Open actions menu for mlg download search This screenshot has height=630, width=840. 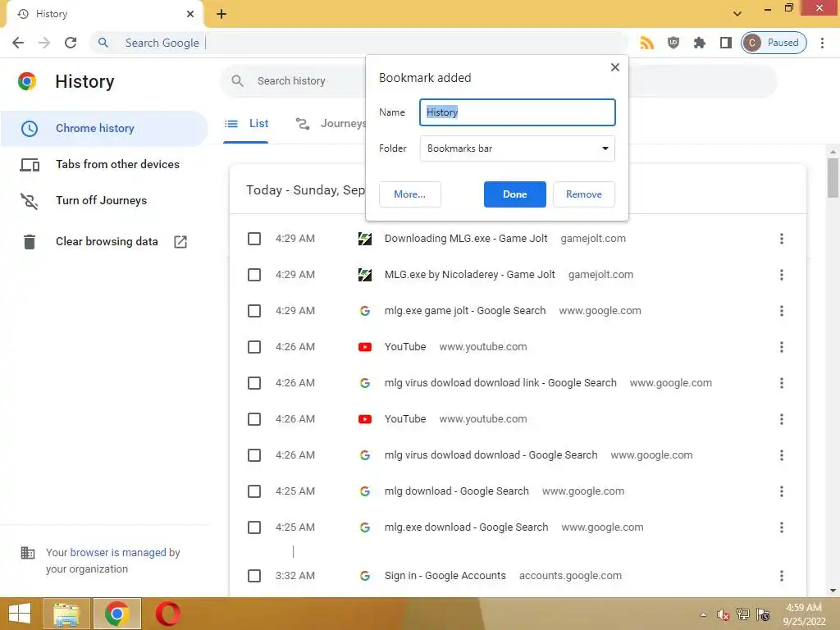pos(782,491)
